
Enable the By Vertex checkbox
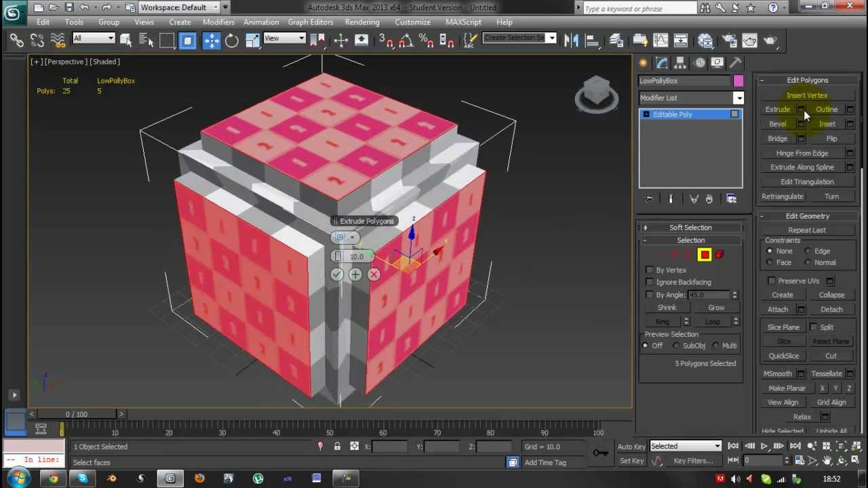point(650,270)
